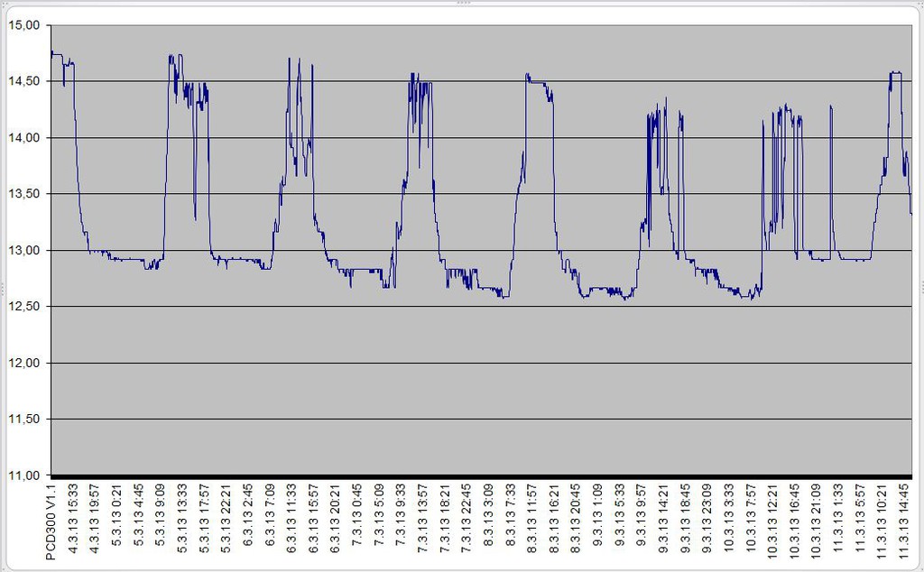Click the 4.3.13 15:33 time label
Viewport: 924px width, 572px height.
coord(72,519)
